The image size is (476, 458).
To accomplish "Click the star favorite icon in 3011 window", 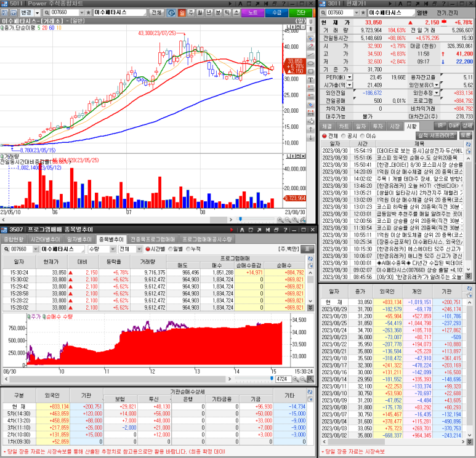I will [363, 13].
